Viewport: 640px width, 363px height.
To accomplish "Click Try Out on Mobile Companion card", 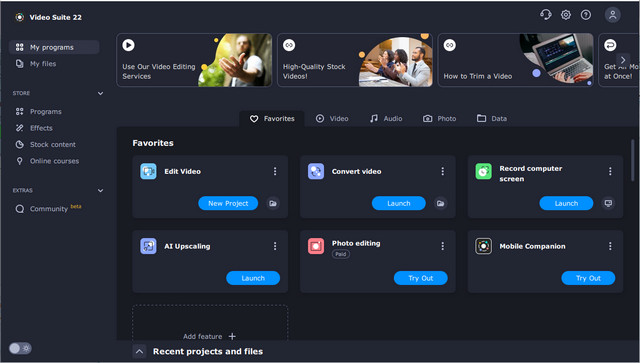I will 588,278.
